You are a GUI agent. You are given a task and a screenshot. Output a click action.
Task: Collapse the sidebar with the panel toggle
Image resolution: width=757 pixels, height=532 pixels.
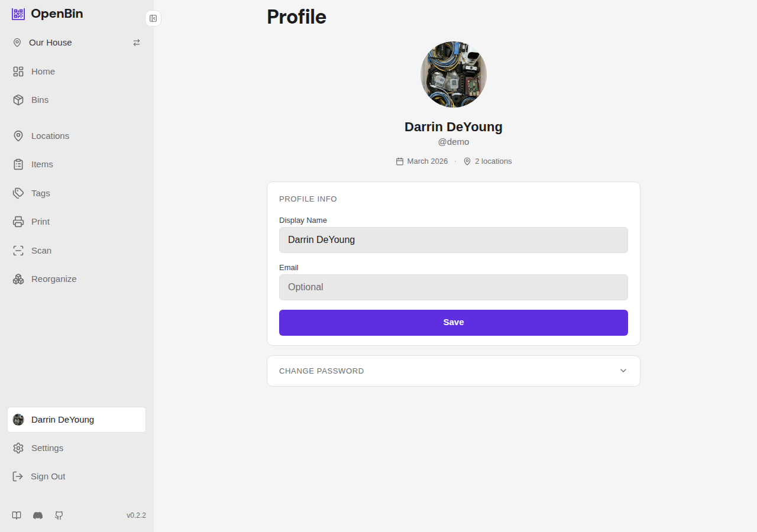tap(153, 18)
